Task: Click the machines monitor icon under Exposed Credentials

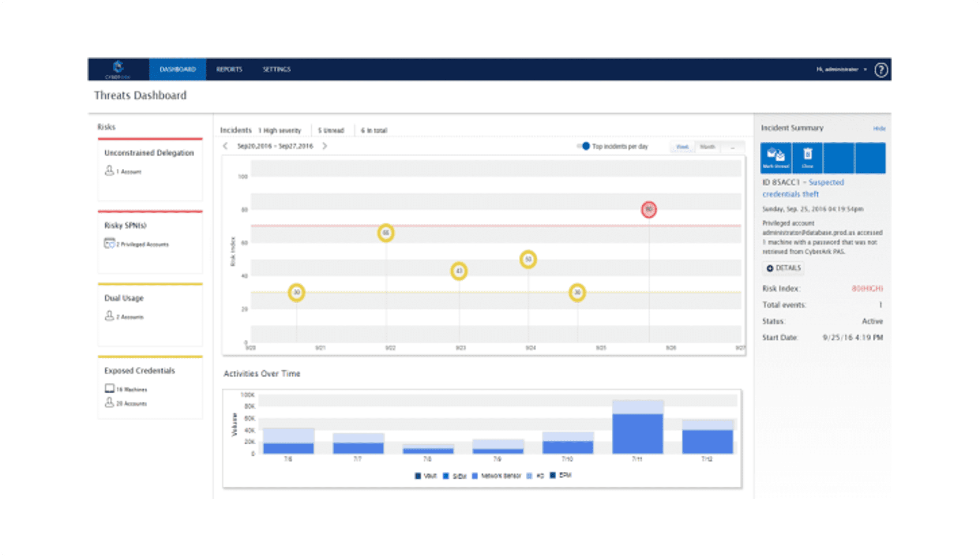Action: tap(109, 389)
